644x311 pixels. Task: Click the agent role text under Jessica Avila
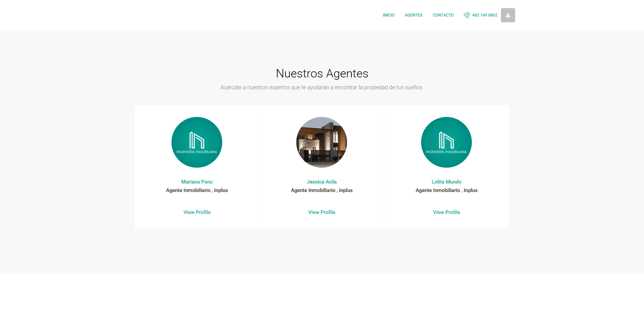pyautogui.click(x=322, y=190)
